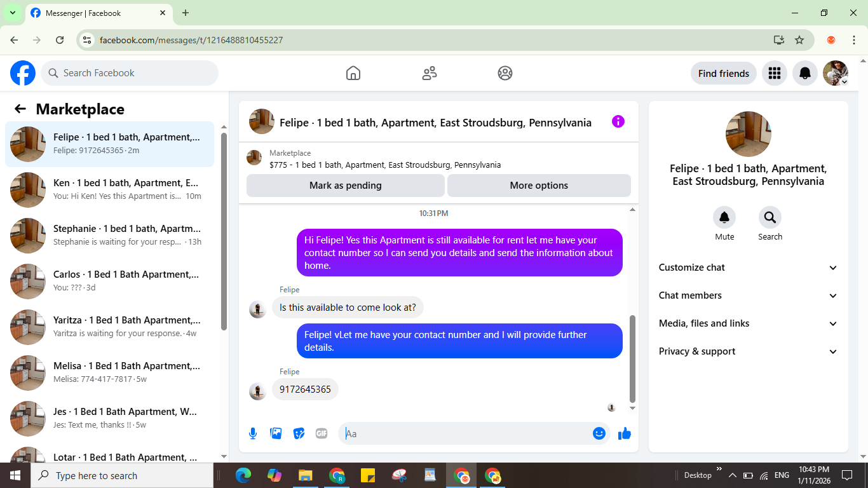Open the ENG language indicator
The width and height of the screenshot is (868, 488).
tap(782, 475)
